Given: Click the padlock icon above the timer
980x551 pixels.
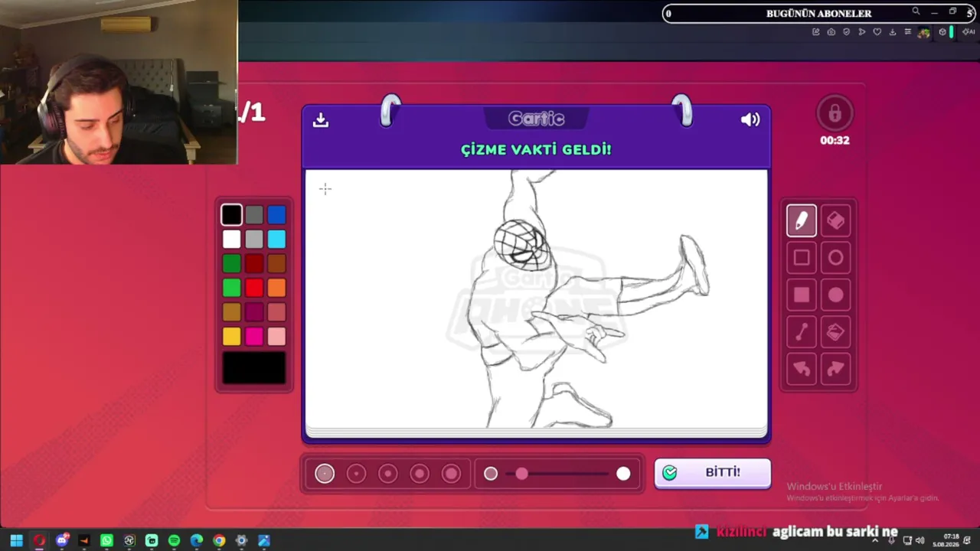Looking at the screenshot, I should [835, 114].
